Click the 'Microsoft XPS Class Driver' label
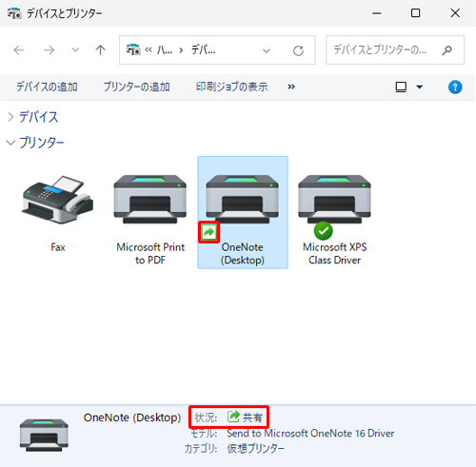The width and height of the screenshot is (476, 467). pyautogui.click(x=335, y=254)
